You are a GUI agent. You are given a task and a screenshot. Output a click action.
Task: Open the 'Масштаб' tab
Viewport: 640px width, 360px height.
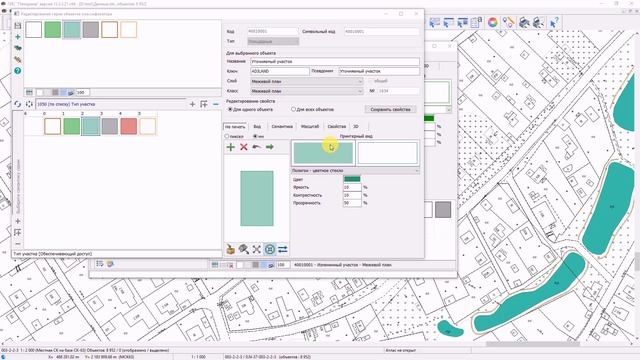click(310, 127)
